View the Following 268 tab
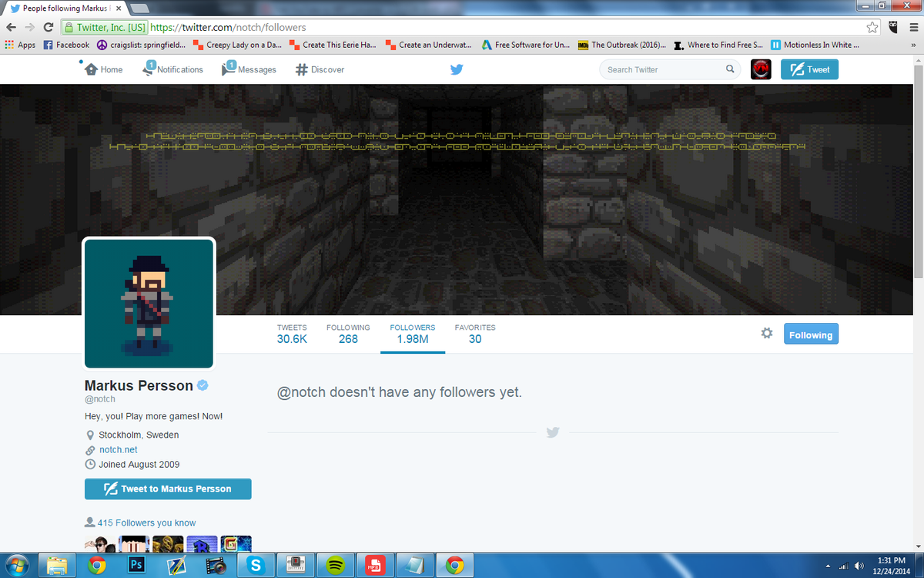Image resolution: width=924 pixels, height=578 pixels. coord(348,334)
